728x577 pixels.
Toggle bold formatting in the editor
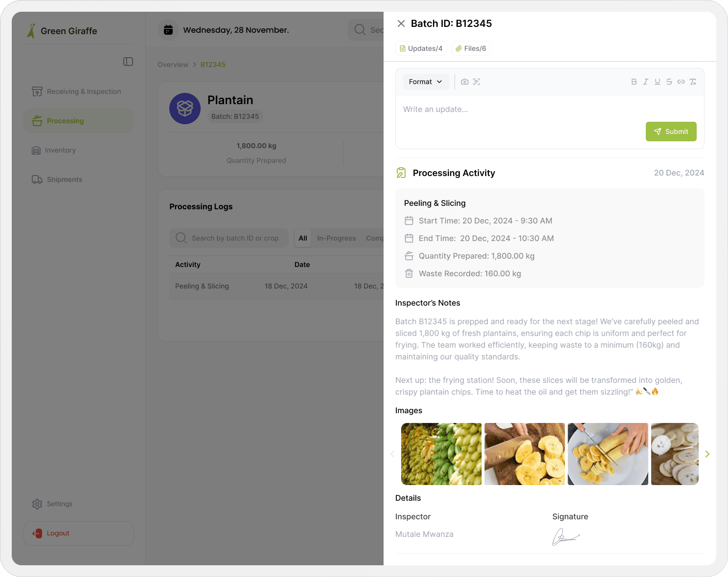634,82
